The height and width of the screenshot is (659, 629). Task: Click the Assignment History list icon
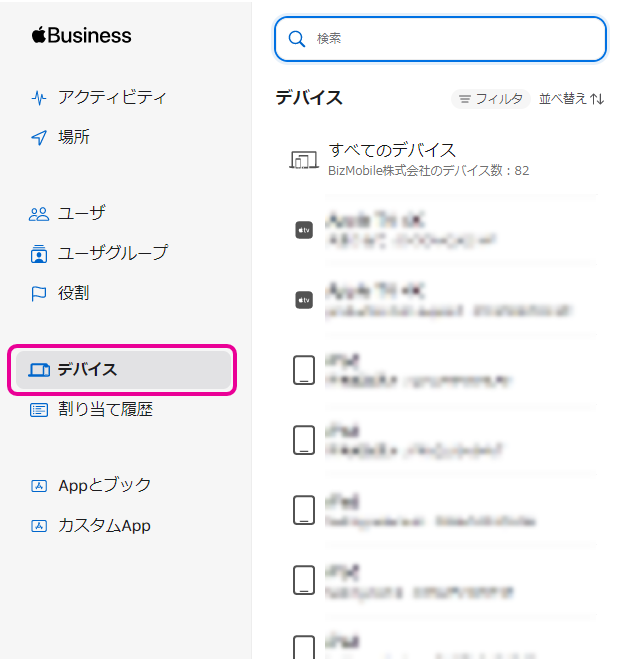pos(39,410)
